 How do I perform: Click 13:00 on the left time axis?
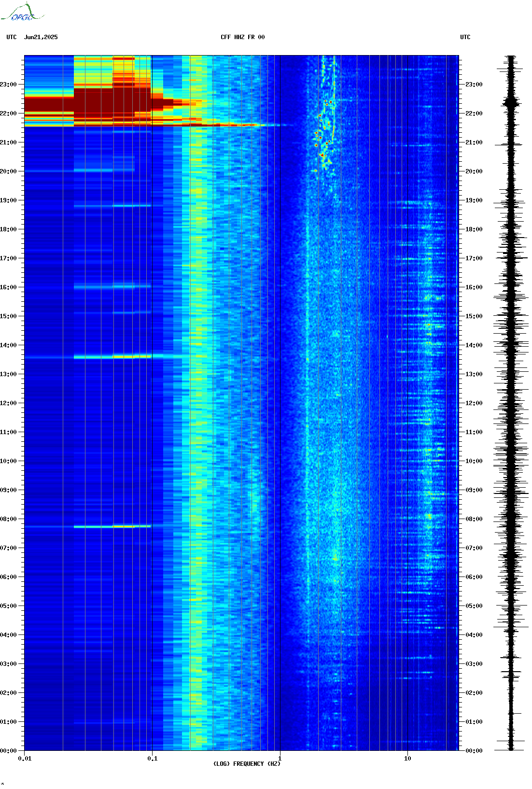8,374
